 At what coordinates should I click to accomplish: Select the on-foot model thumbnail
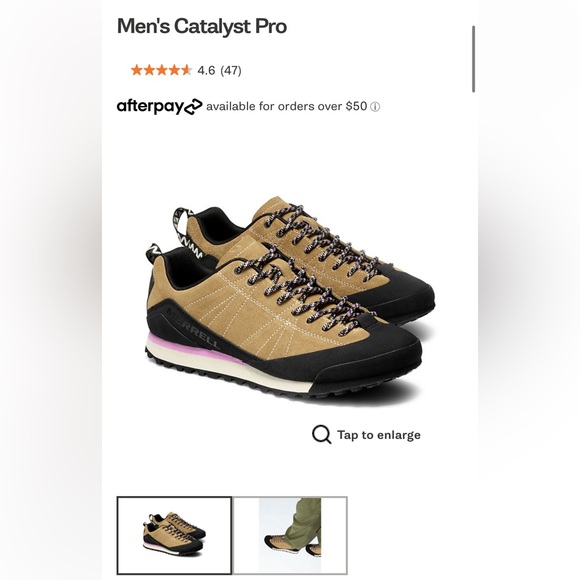click(290, 535)
